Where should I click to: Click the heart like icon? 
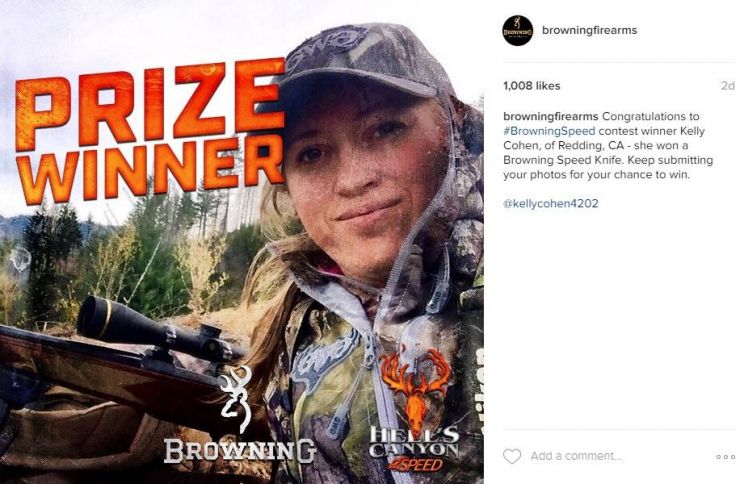[512, 456]
